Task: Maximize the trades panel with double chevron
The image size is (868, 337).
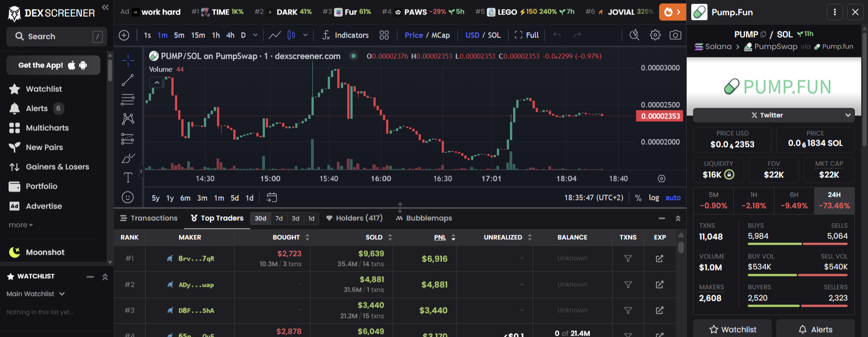Action: (x=678, y=218)
